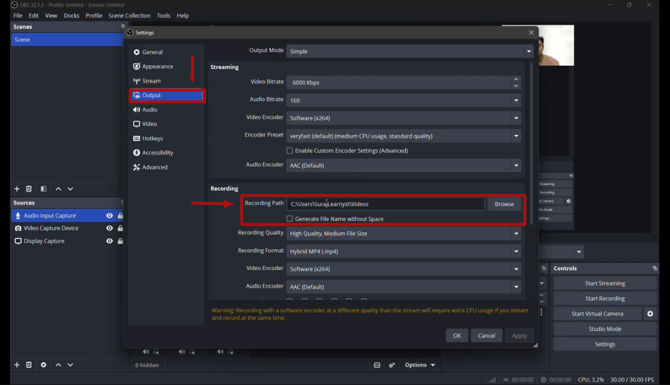Move source up with arrow icon
Viewport: 670px width, 385px height.
coord(59,365)
